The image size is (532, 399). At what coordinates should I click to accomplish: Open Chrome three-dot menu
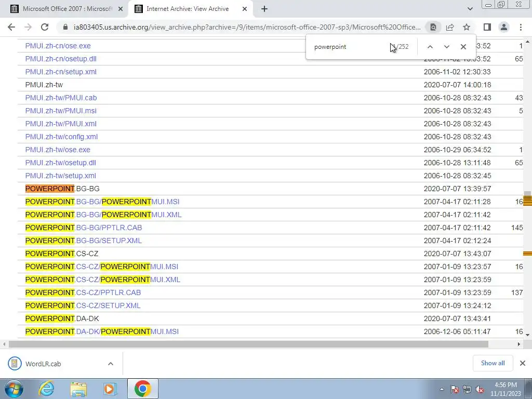(x=521, y=27)
